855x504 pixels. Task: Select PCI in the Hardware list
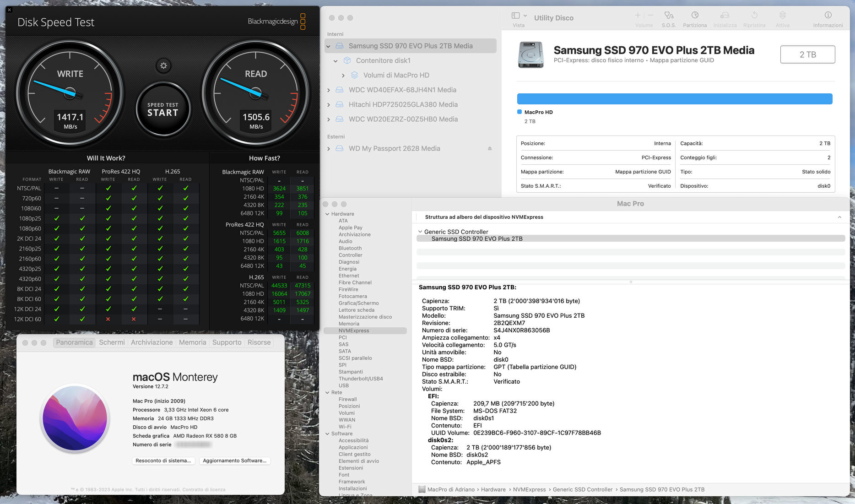[342, 337]
